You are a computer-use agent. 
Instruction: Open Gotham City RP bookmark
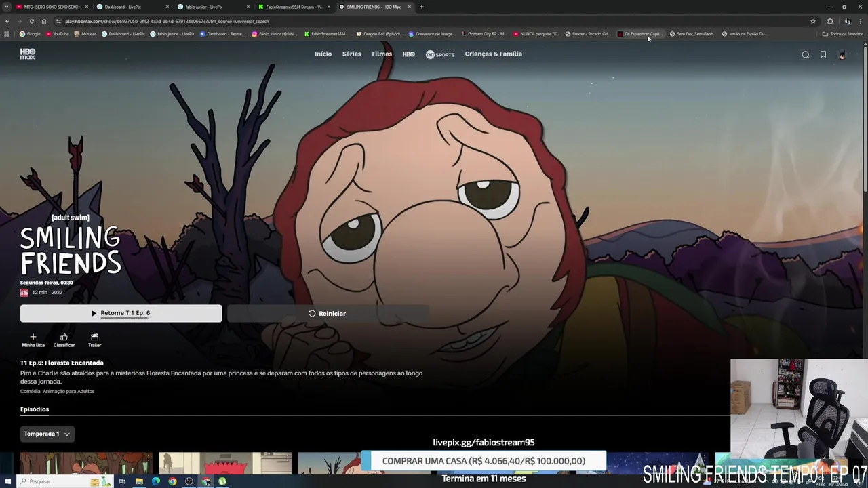pos(484,34)
